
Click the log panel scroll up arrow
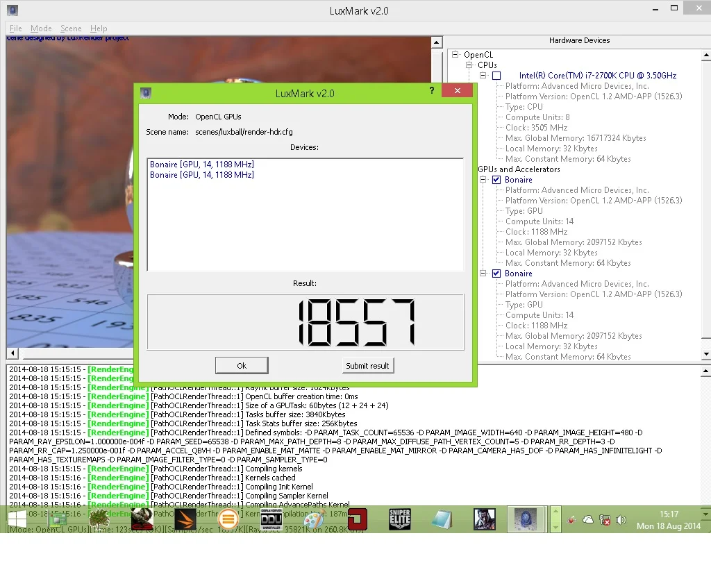click(705, 371)
